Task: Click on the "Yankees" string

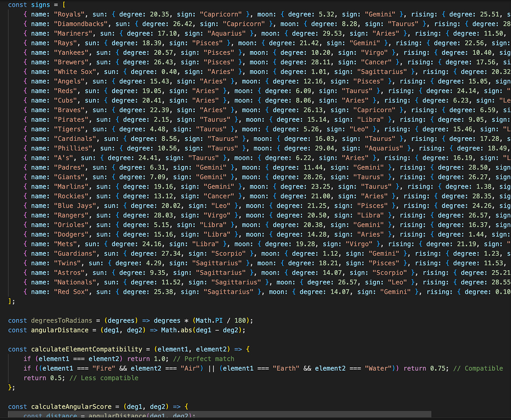Action: point(72,52)
